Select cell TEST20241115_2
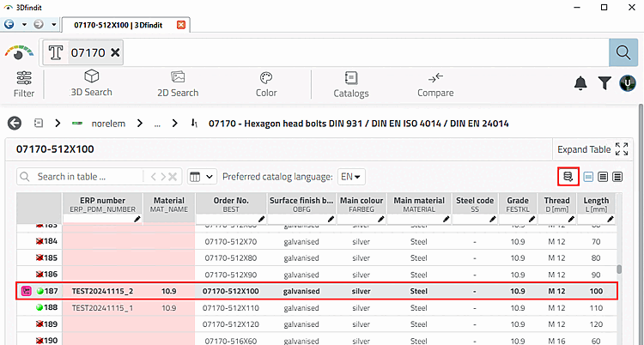The image size is (644, 345). click(x=103, y=291)
